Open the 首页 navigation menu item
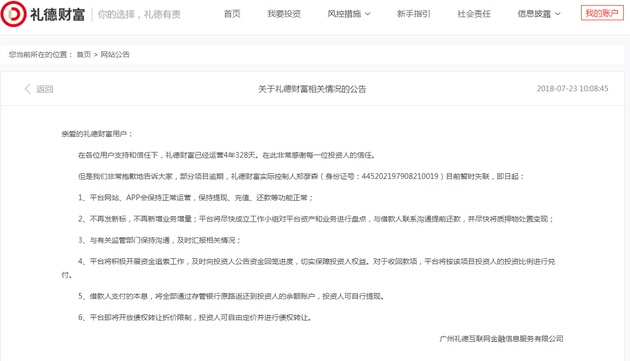 232,14
